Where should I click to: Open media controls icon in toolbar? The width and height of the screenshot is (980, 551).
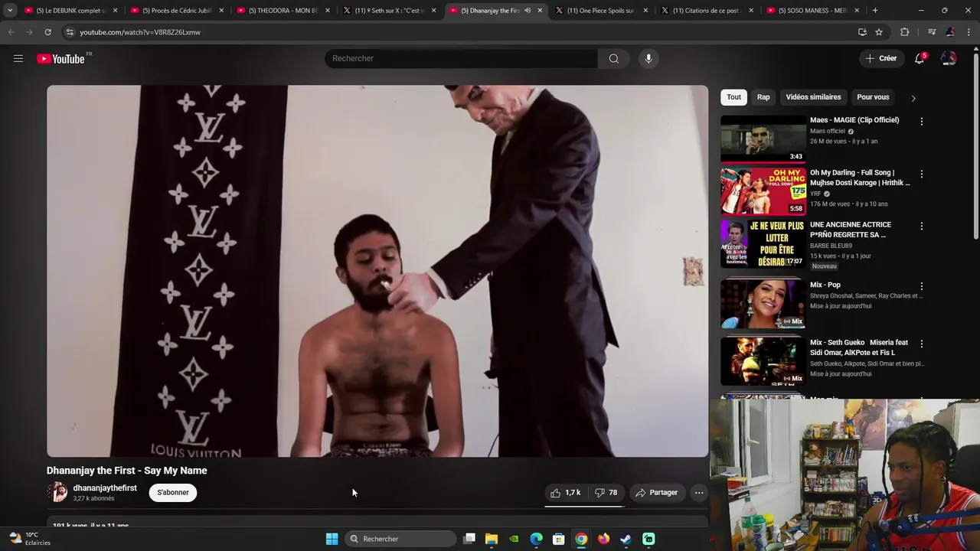(932, 32)
